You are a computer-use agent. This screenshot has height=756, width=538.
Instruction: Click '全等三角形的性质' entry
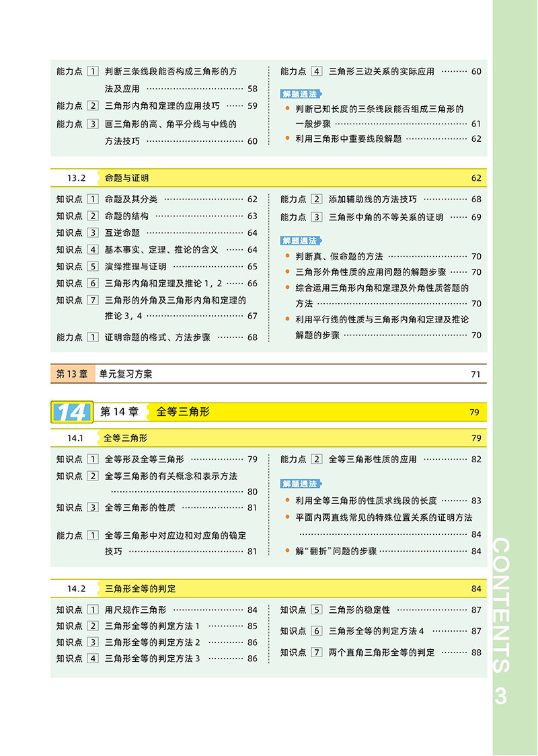pos(140,508)
